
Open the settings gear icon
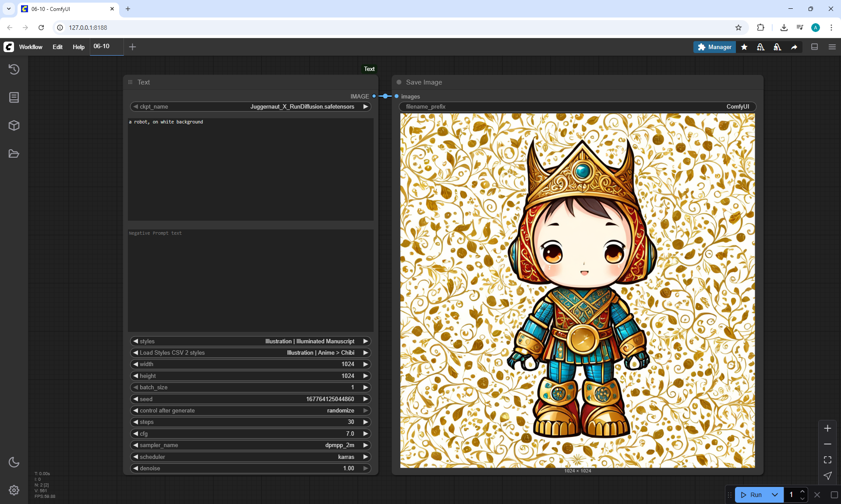[14, 490]
